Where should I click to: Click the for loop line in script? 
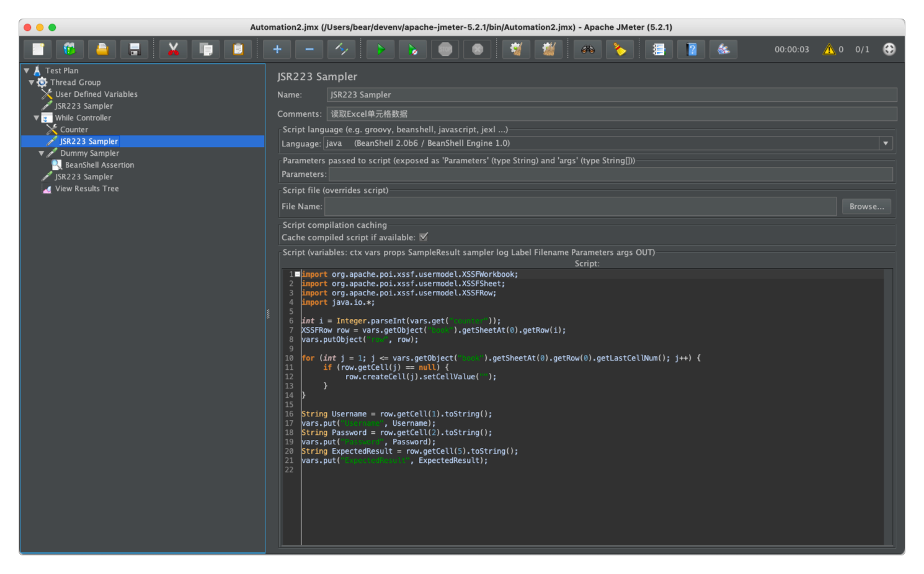[501, 358]
